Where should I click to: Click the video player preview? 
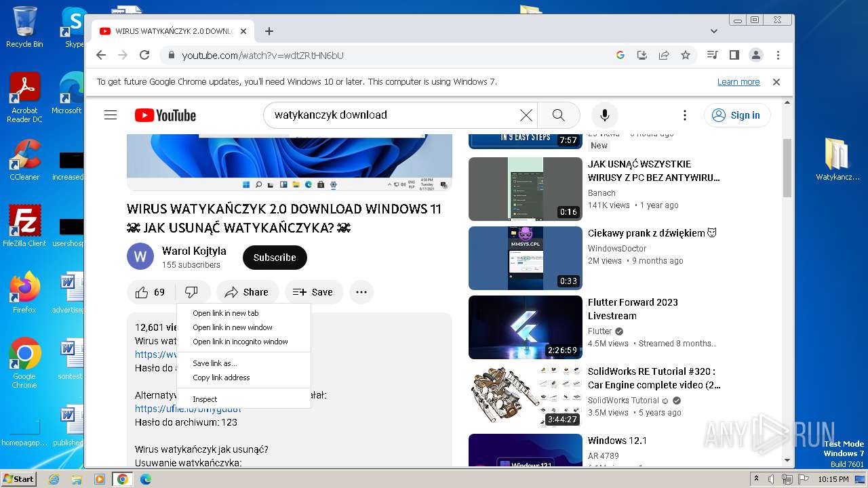coord(290,163)
